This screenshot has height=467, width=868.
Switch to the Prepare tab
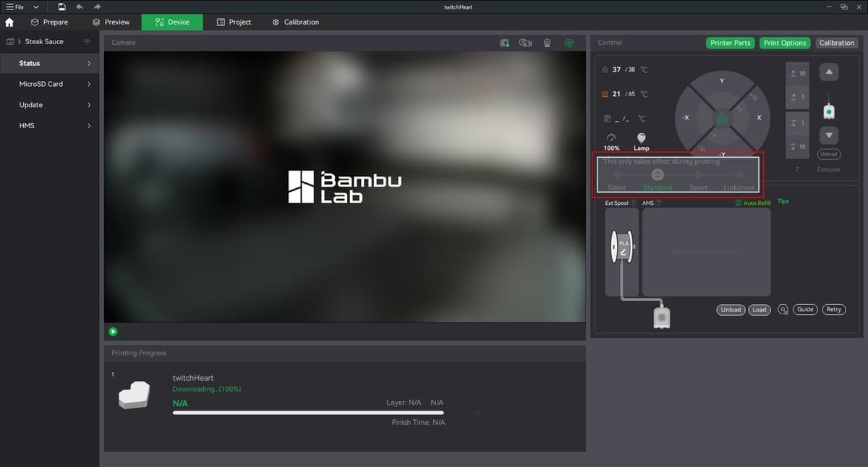tap(48, 22)
